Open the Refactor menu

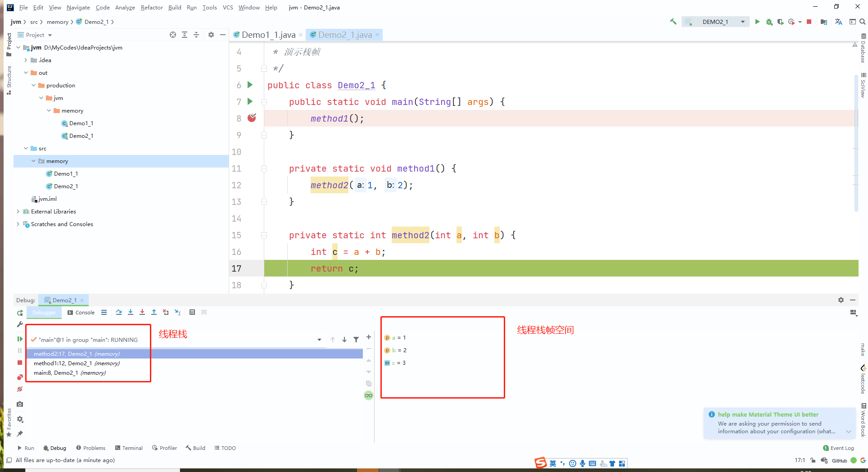pyautogui.click(x=152, y=7)
